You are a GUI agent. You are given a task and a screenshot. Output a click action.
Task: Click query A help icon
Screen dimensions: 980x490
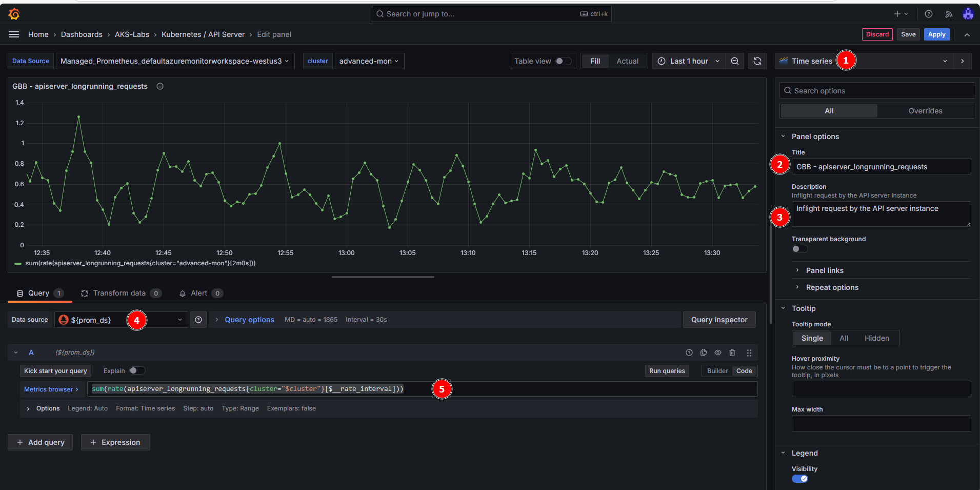coord(689,352)
